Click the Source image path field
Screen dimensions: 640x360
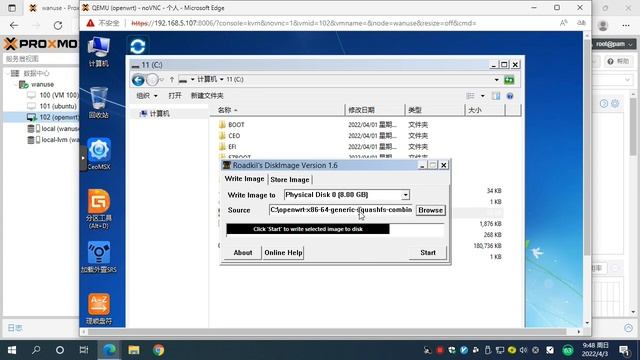pos(341,210)
